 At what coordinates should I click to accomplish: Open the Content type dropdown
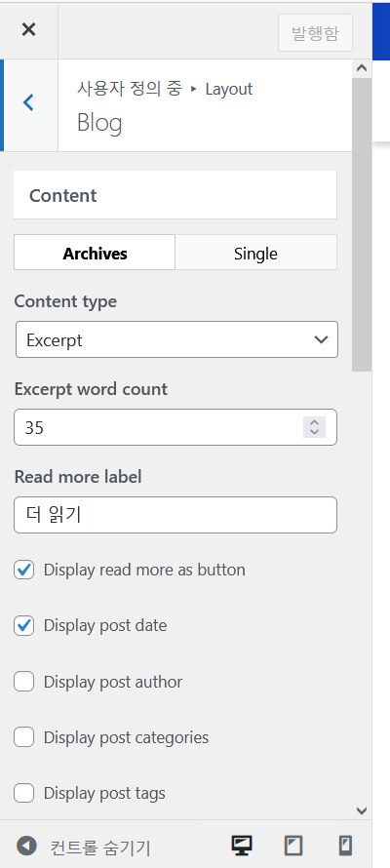tap(176, 340)
